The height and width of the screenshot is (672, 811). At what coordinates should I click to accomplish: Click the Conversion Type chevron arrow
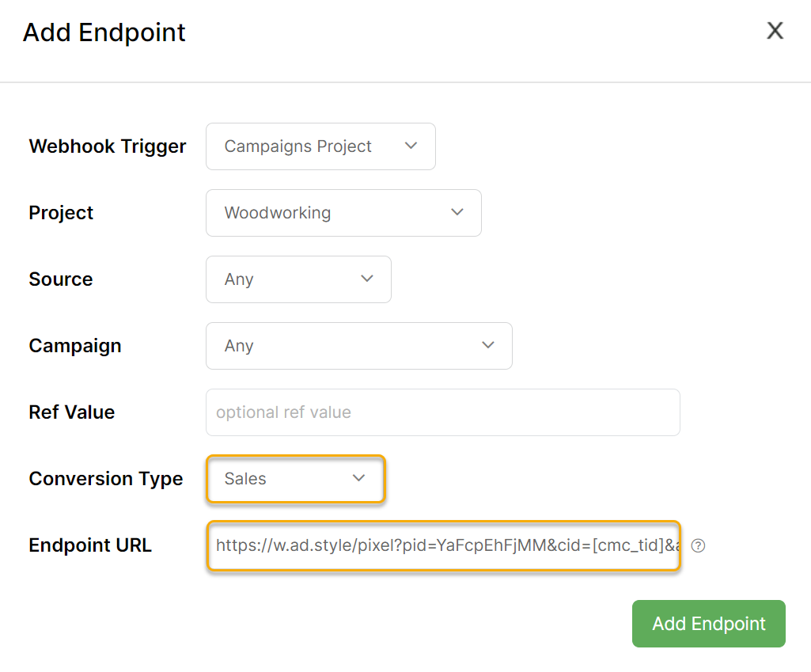358,478
